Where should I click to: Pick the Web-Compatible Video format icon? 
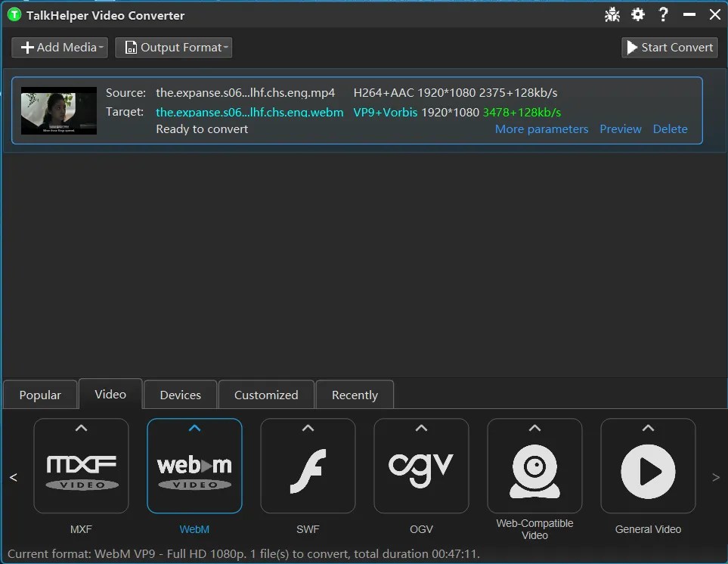534,466
